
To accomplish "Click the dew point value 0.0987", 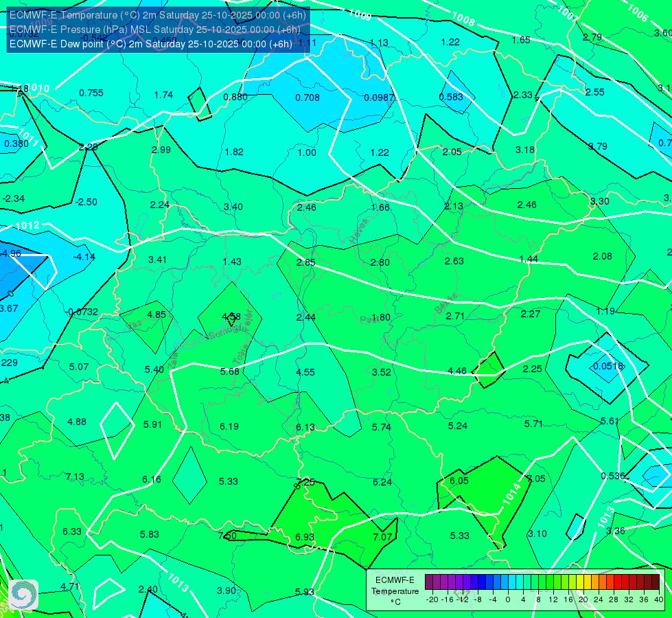I will tap(379, 98).
